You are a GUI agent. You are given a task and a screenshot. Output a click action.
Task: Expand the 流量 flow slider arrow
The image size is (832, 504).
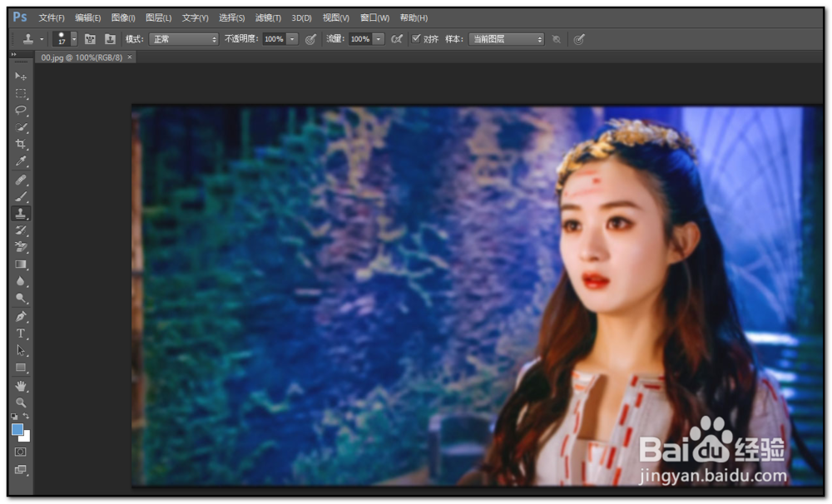379,39
